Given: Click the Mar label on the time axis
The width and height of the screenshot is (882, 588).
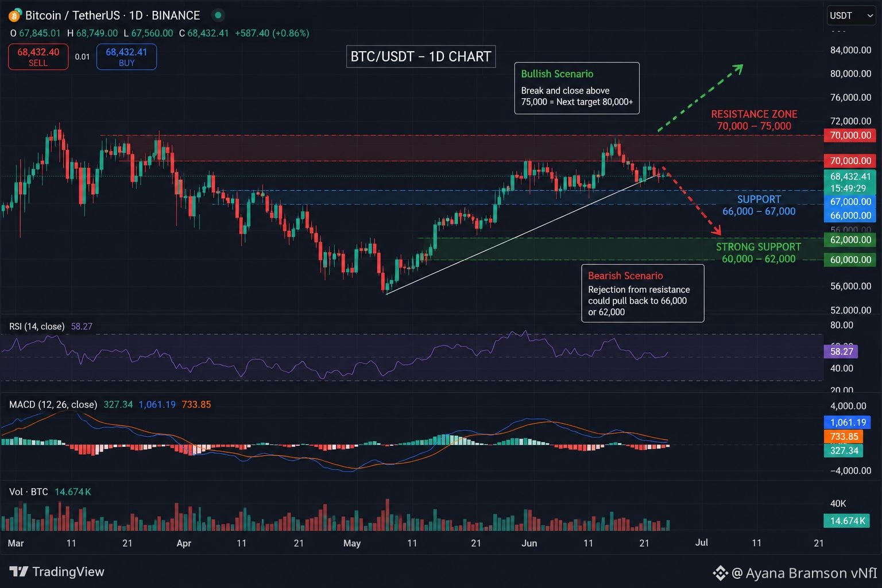Looking at the screenshot, I should (x=16, y=543).
